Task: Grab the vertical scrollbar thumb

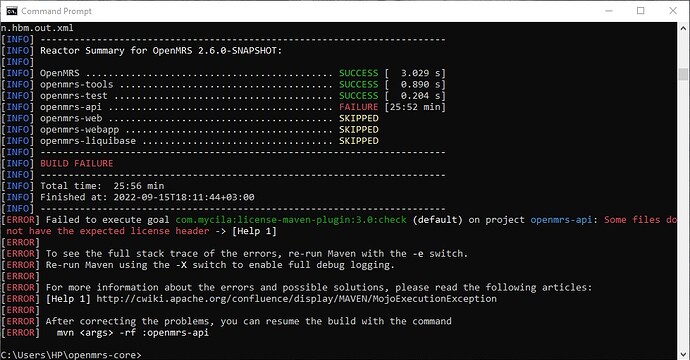Action: 683,74
